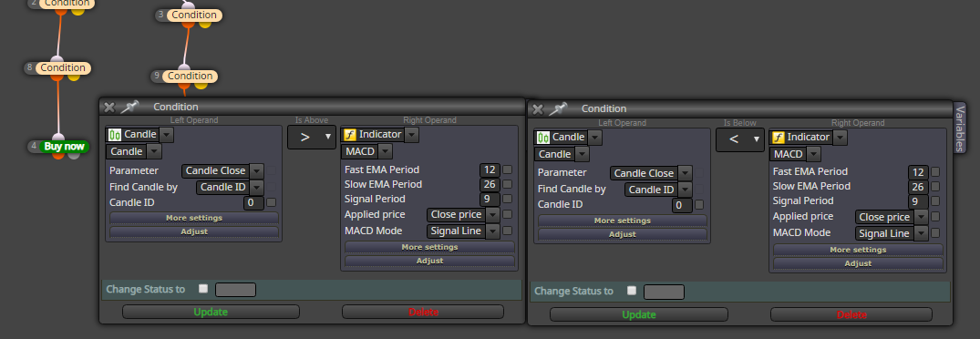Click Candle ID value field in left panel
This screenshot has height=339, width=980.
253,203
